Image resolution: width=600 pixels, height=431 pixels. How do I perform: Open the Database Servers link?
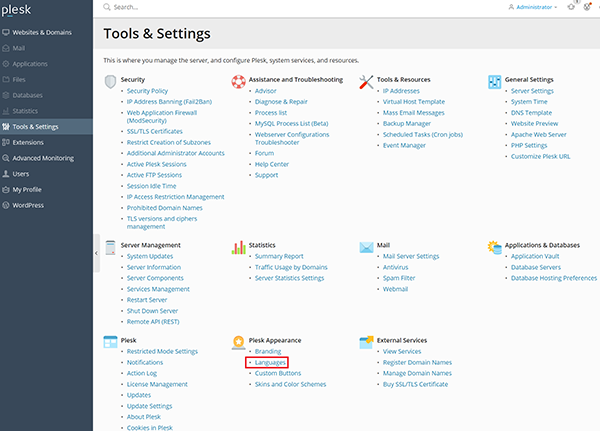pyautogui.click(x=536, y=267)
